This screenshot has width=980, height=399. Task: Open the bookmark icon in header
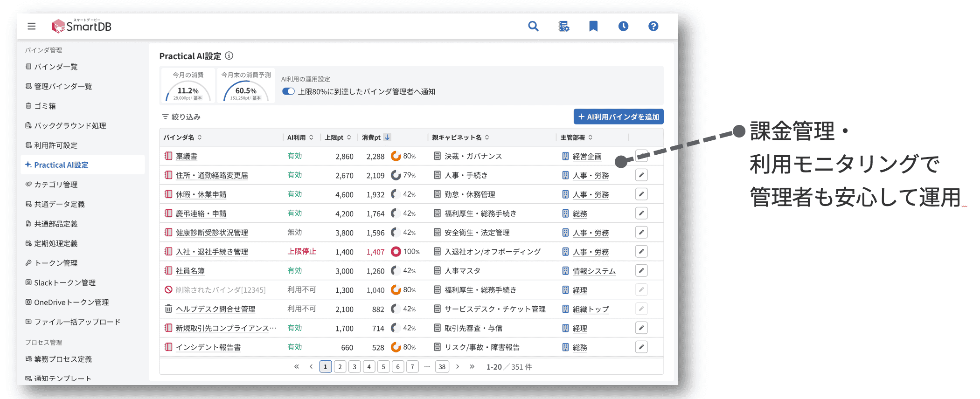pyautogui.click(x=593, y=26)
